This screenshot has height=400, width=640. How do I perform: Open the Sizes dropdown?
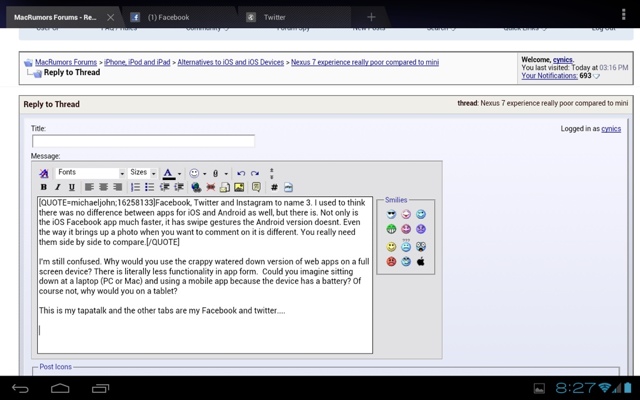pos(142,173)
